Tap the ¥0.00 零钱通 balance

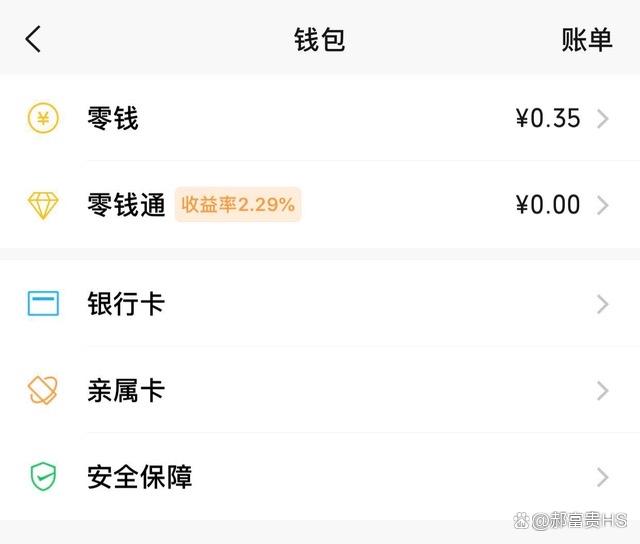tap(548, 205)
